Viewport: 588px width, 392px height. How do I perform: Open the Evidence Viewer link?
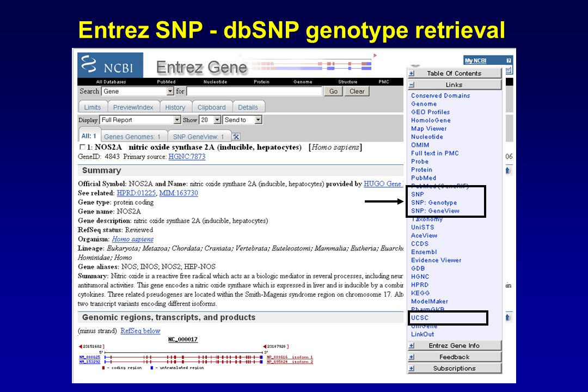tap(436, 260)
